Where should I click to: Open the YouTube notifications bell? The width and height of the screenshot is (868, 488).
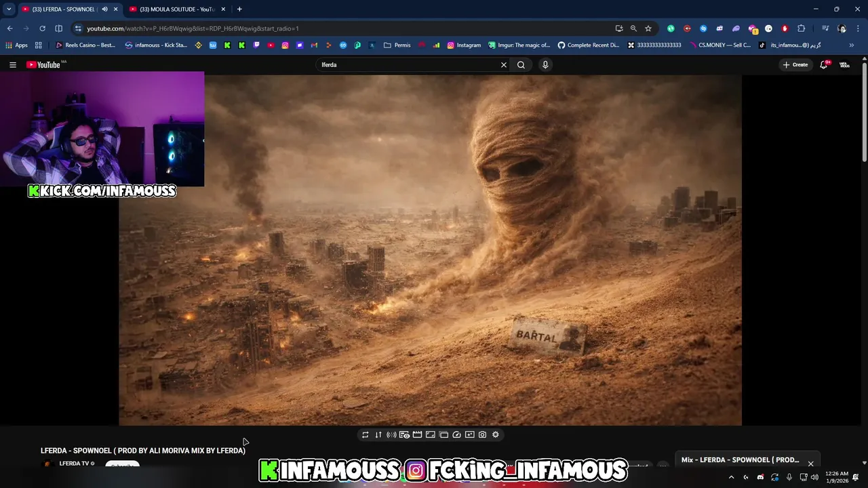tap(824, 65)
